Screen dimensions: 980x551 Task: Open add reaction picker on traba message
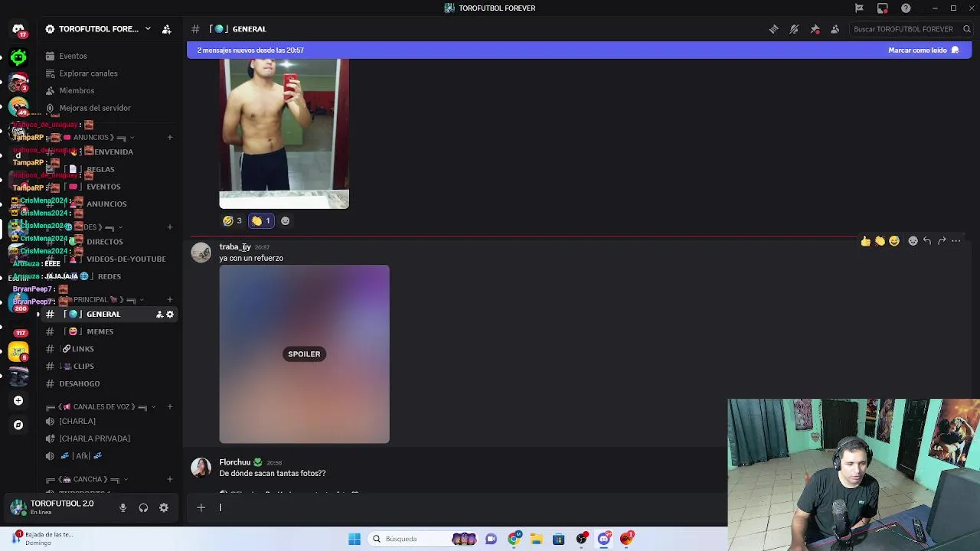tap(913, 241)
